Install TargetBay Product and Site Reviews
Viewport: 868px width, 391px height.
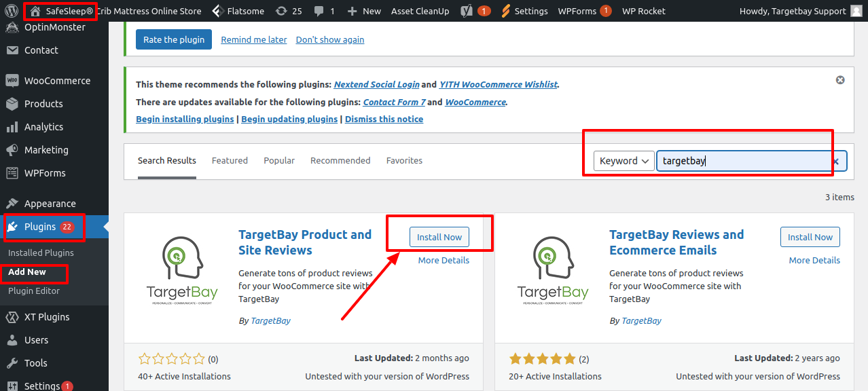tap(439, 237)
